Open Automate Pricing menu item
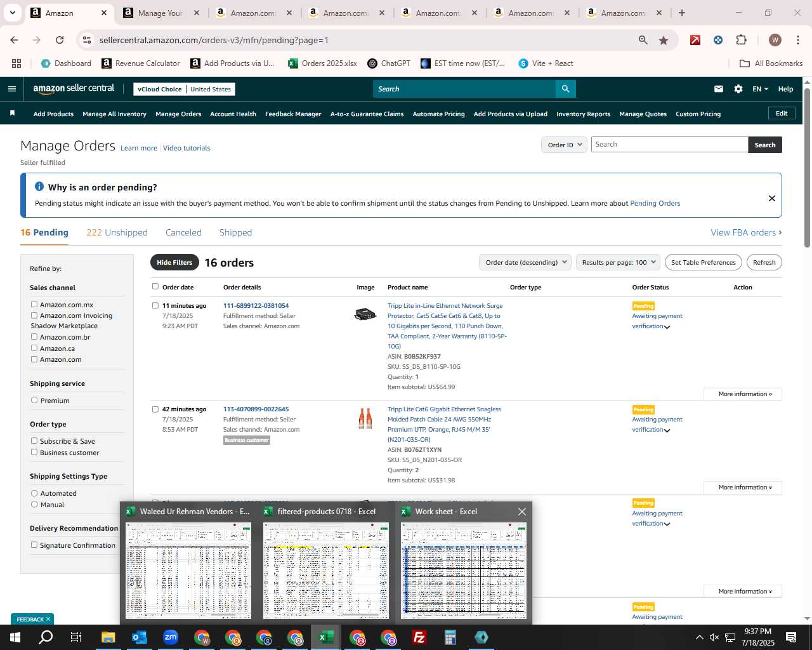 coord(438,114)
